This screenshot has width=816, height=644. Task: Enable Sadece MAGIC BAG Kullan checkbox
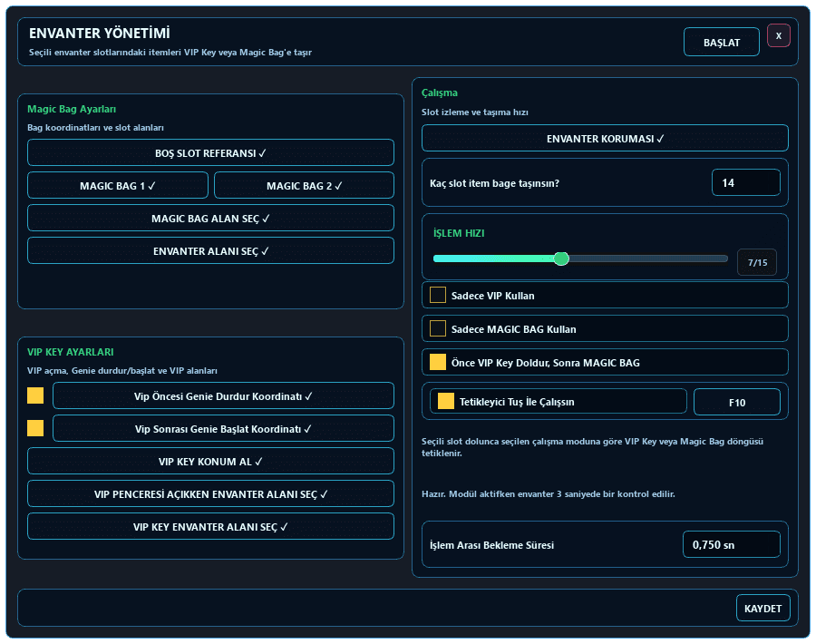[438, 329]
